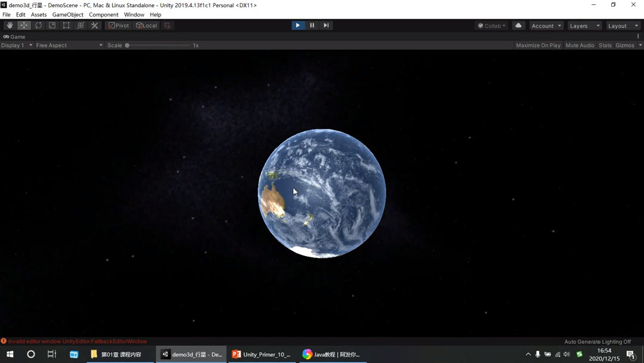The height and width of the screenshot is (363, 644).
Task: Expand the Layers dropdown
Action: [584, 25]
